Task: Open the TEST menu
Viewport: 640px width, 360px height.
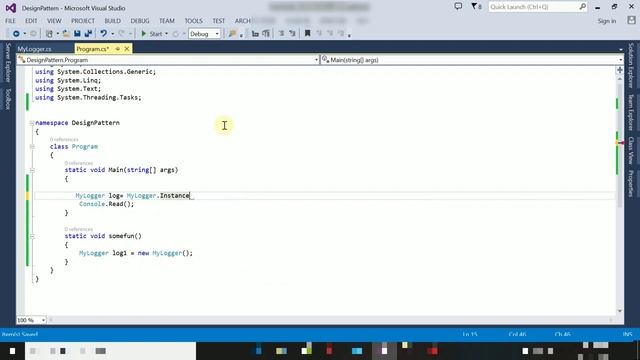Action: pyautogui.click(x=219, y=21)
